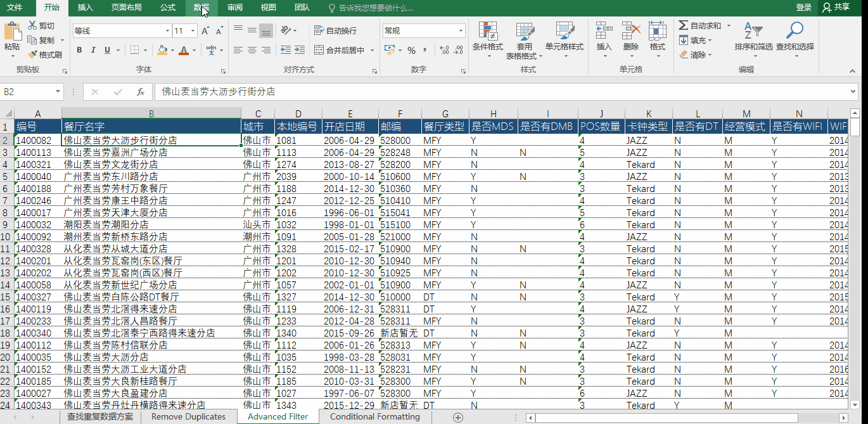Open the Remove Duplicates sheet tab
This screenshot has height=424, width=868.
point(188,417)
